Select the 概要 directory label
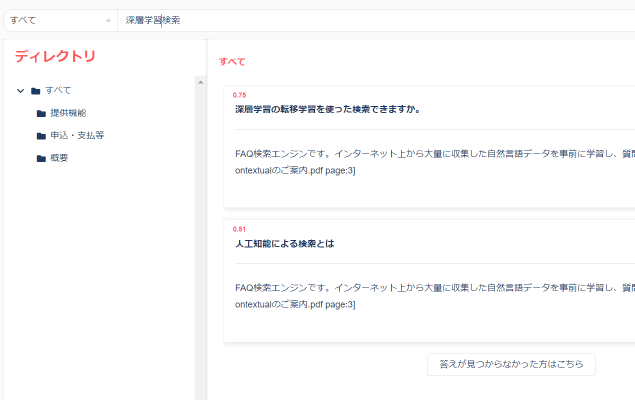The width and height of the screenshot is (635, 400). (x=59, y=158)
